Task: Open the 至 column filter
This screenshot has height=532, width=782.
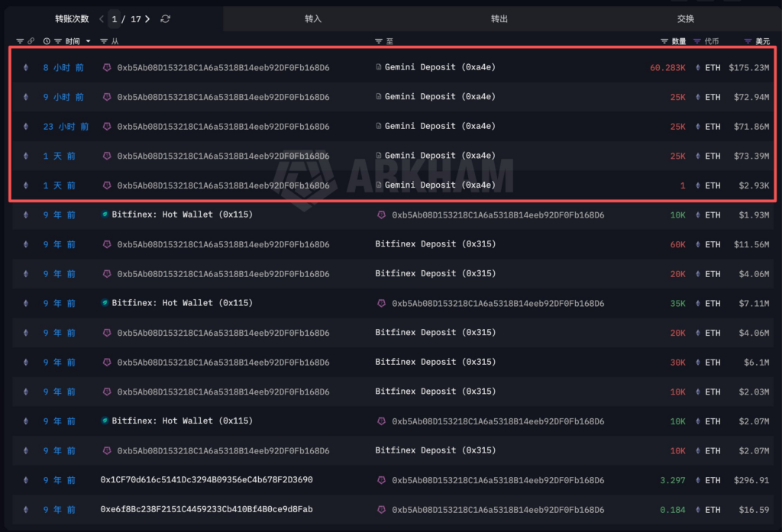Action: tap(379, 41)
